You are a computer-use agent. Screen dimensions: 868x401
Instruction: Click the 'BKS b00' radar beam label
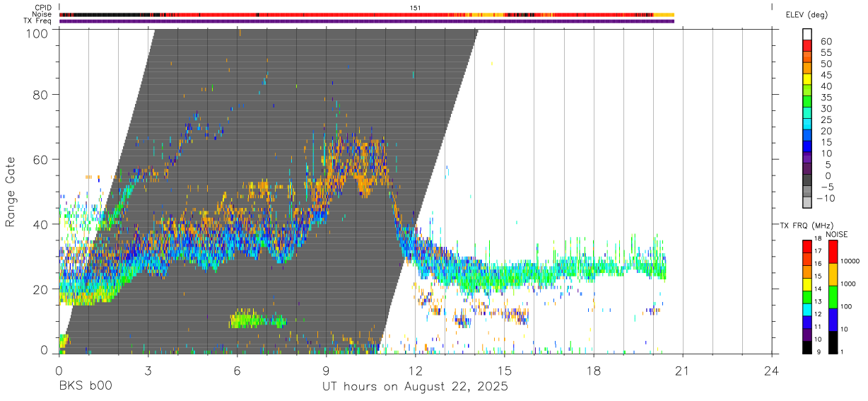tap(85, 387)
